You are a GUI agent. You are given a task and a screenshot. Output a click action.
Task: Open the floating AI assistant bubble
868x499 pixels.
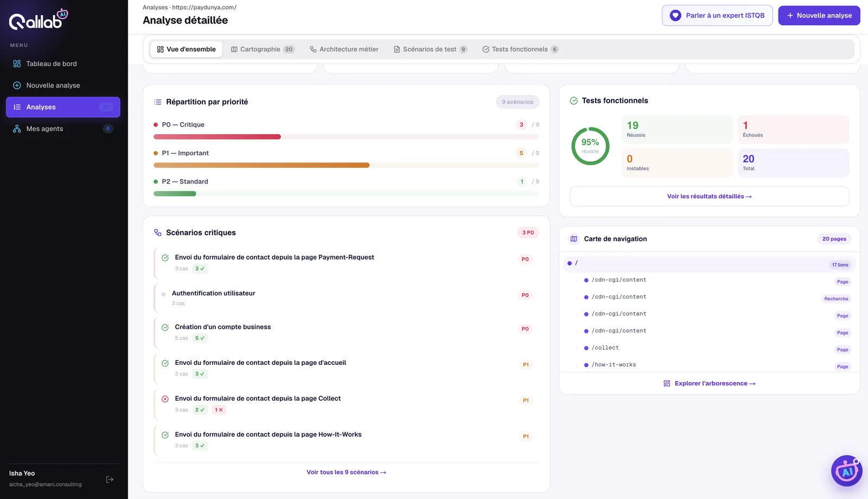tap(847, 471)
